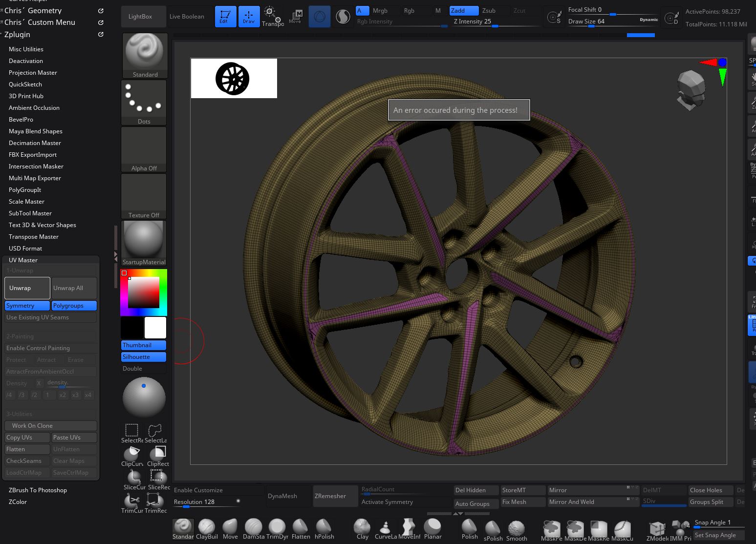
Task: Open the Zplugin menu
Action: coord(17,35)
